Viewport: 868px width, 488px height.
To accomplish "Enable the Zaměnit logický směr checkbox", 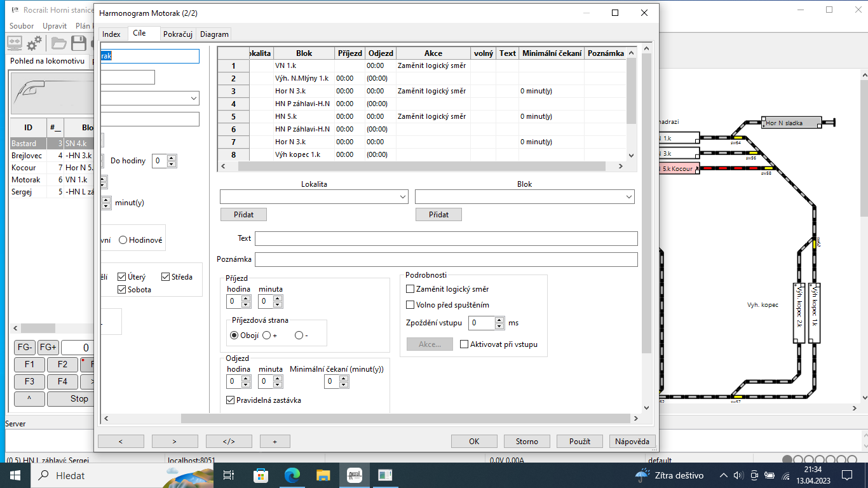I will (x=410, y=289).
